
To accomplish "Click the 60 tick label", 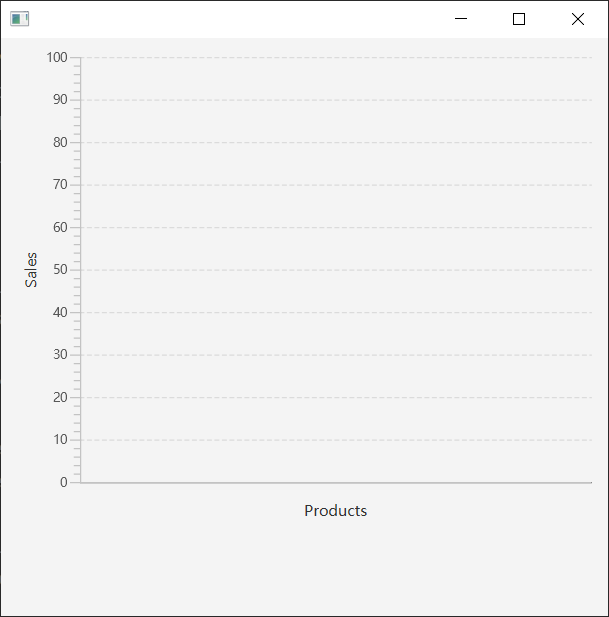I will pos(59,227).
